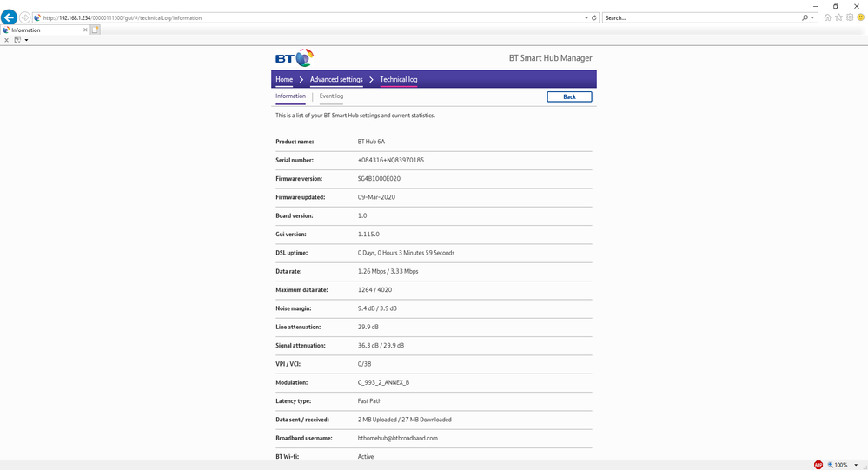Screen dimensions: 868x470
Task: Select the Information tab
Action: pos(290,96)
